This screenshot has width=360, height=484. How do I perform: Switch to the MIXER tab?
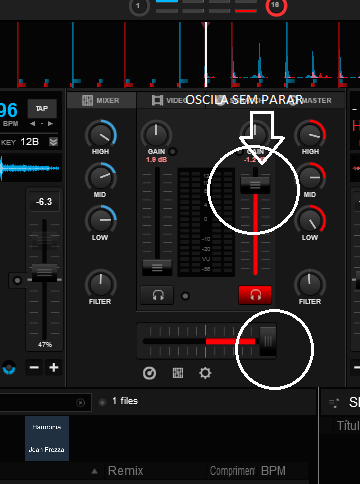click(x=101, y=100)
